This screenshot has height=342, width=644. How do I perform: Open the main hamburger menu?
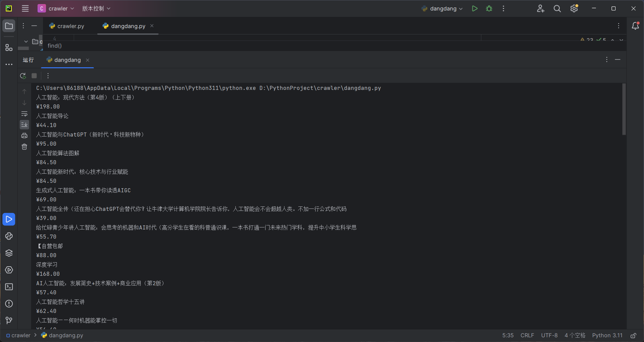(25, 8)
